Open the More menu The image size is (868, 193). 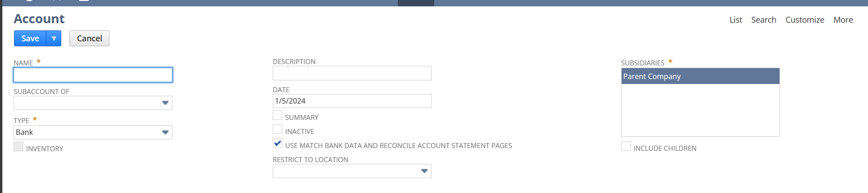coord(843,20)
